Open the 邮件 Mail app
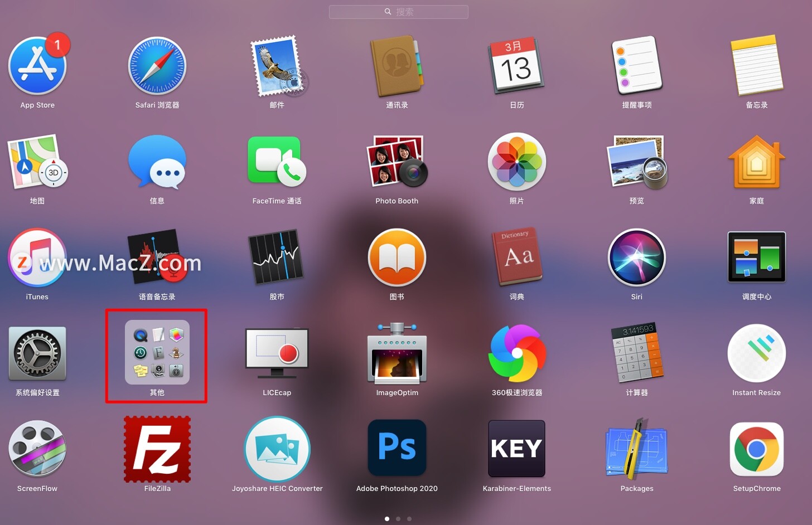The image size is (812, 525). click(277, 66)
